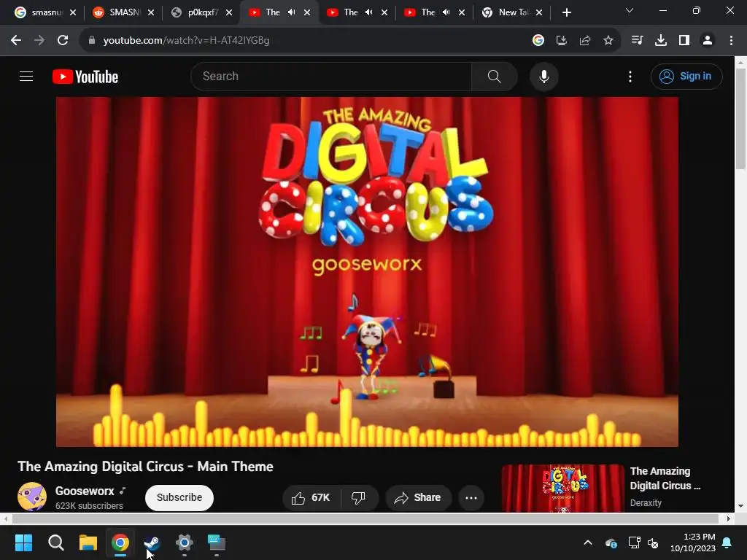Open the YouTube guide hamburger menu
The width and height of the screenshot is (747, 560).
click(26, 76)
